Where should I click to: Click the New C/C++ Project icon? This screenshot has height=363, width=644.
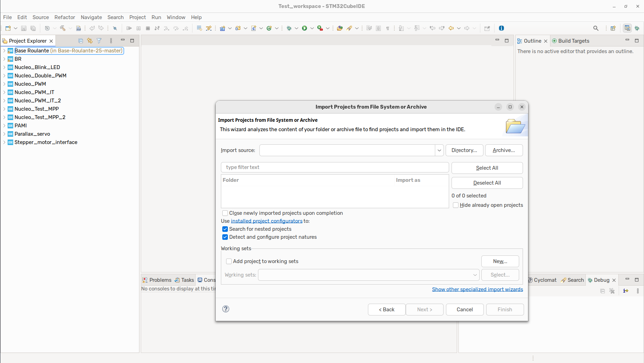coord(222,28)
